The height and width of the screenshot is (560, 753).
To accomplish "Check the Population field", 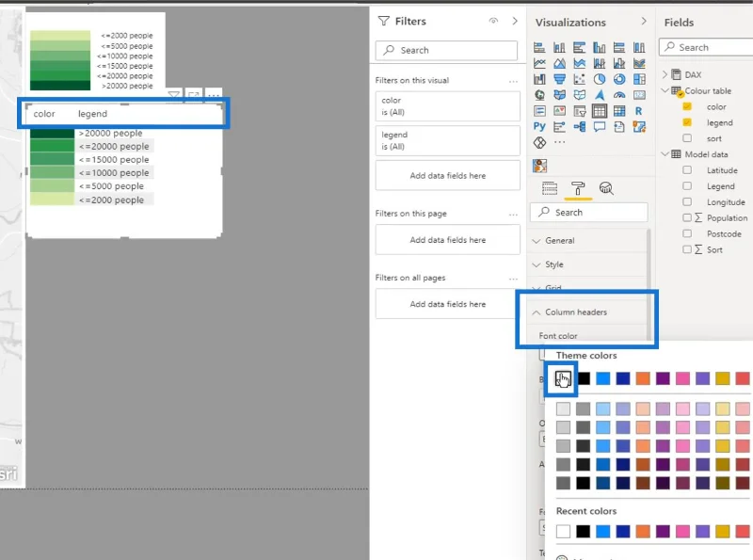I will (x=687, y=217).
